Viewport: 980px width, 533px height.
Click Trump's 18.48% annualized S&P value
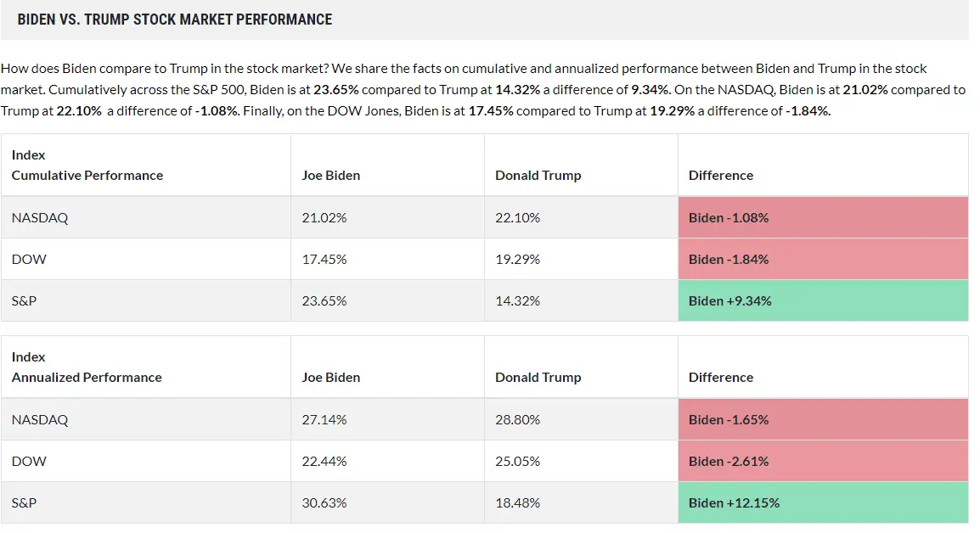click(x=518, y=502)
